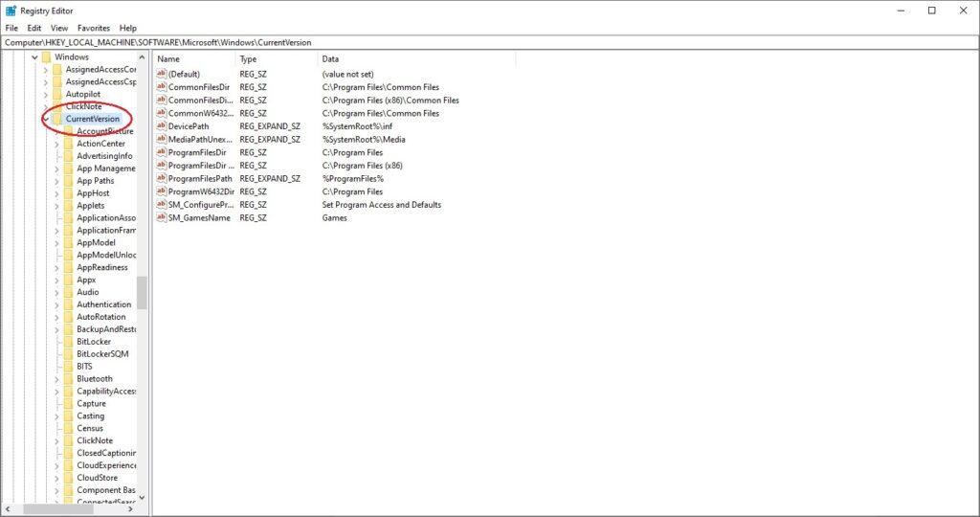
Task: Click the tree pane vertical scrollbar thumb
Action: click(142, 293)
